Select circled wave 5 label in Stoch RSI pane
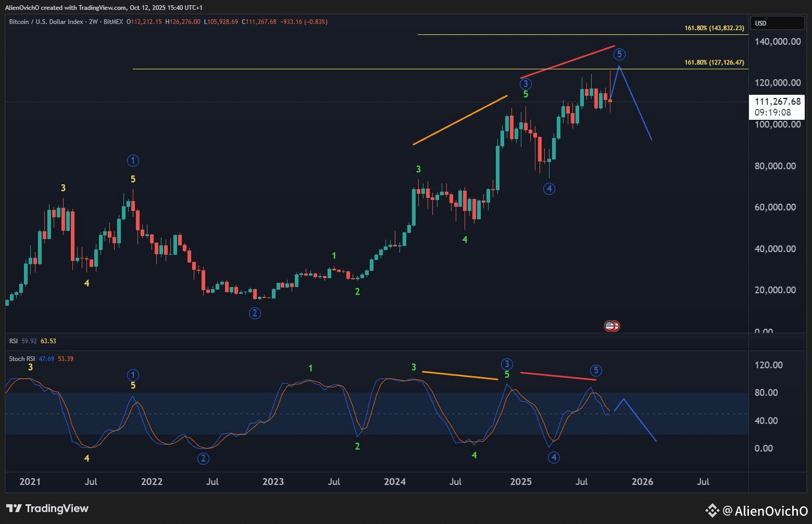 (x=596, y=370)
